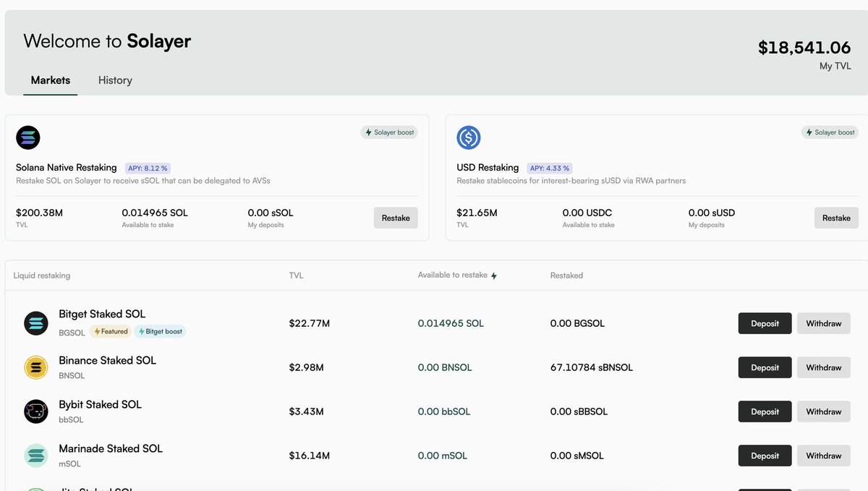Click the TVL column header in table

point(296,276)
